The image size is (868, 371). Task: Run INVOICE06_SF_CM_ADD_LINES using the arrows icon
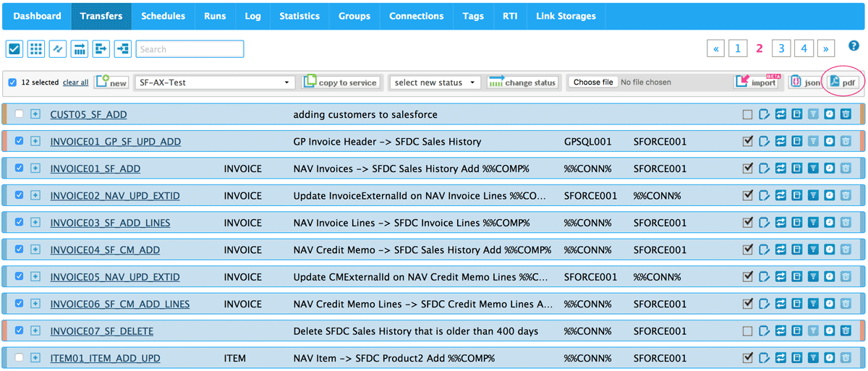click(780, 304)
